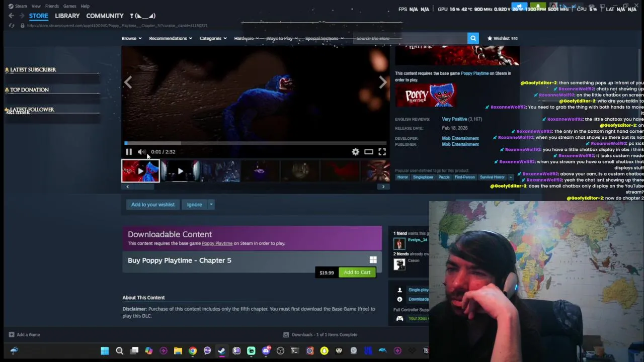The height and width of the screenshot is (362, 644).
Task: Select the STORE tab
Action: [x=39, y=16]
